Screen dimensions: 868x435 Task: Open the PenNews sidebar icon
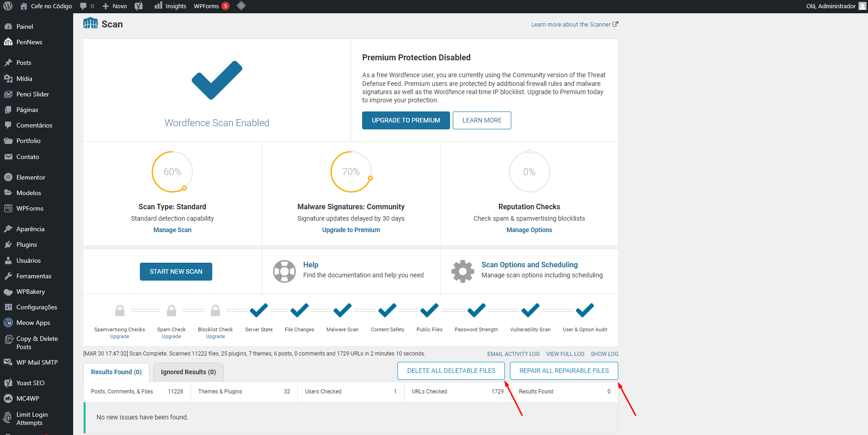pyautogui.click(x=8, y=42)
